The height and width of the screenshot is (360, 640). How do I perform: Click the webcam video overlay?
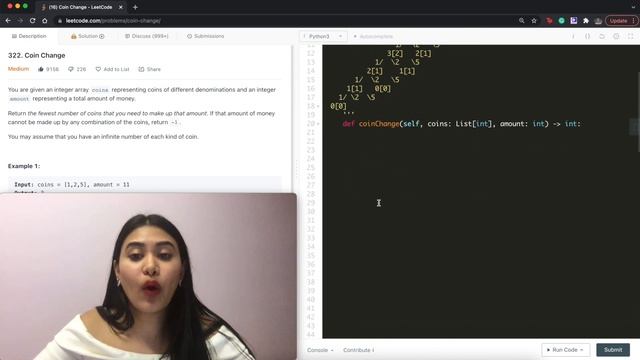click(x=149, y=276)
